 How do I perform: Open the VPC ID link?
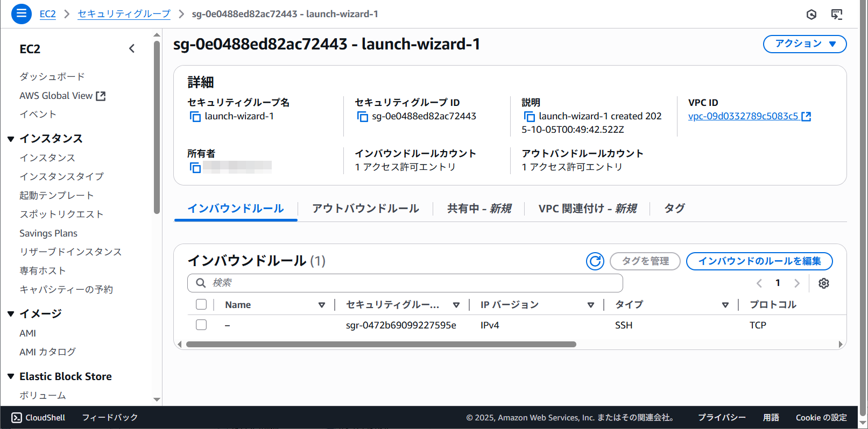743,116
